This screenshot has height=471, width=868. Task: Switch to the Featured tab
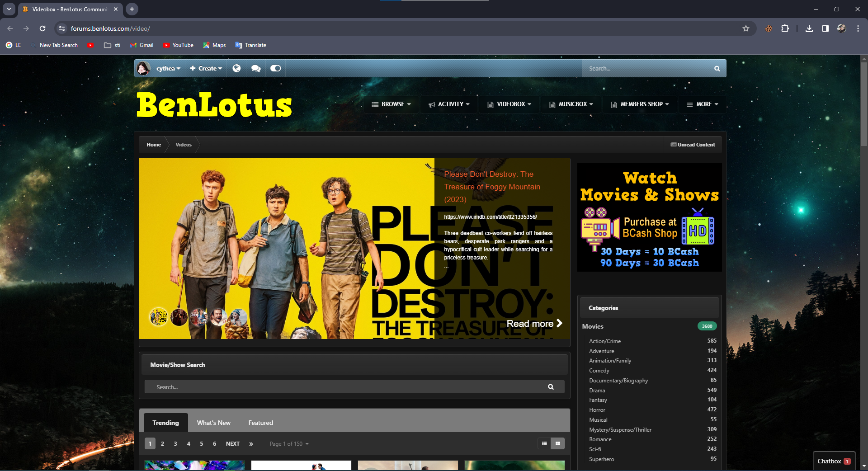coord(261,423)
